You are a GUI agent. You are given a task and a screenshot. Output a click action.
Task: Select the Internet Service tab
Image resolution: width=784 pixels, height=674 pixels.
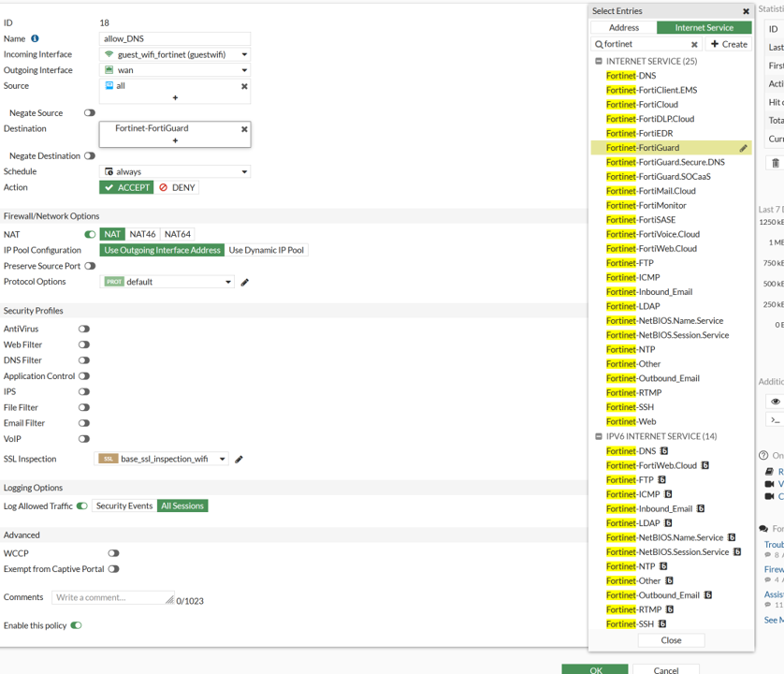click(x=704, y=27)
